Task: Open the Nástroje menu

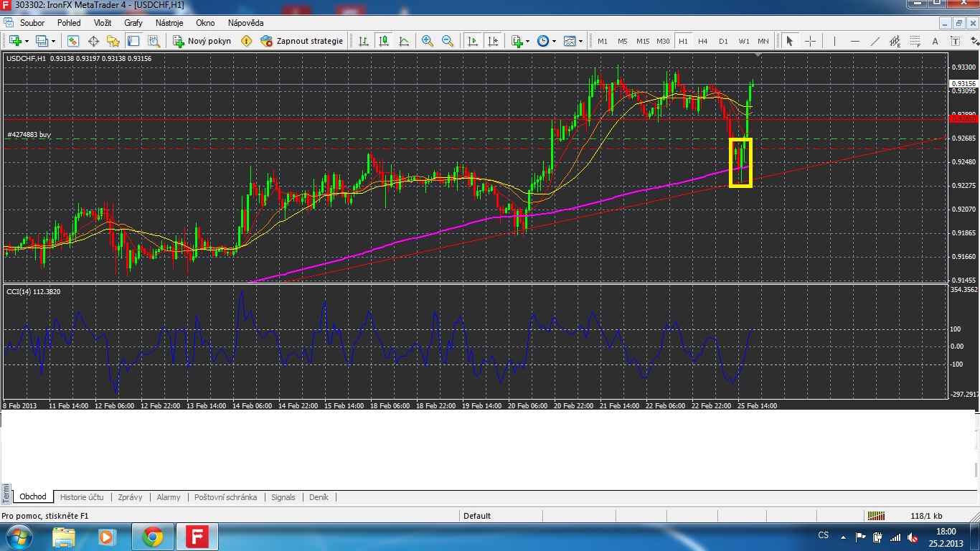Action: point(169,23)
